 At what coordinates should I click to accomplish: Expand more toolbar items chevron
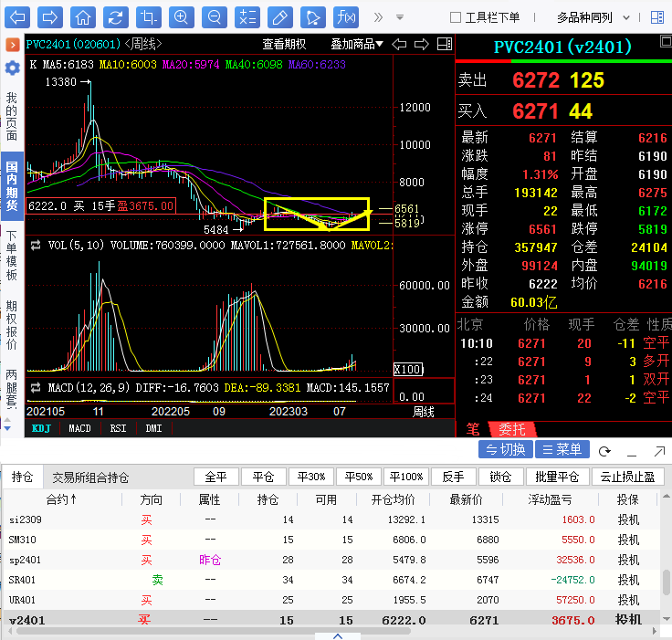pos(378,17)
